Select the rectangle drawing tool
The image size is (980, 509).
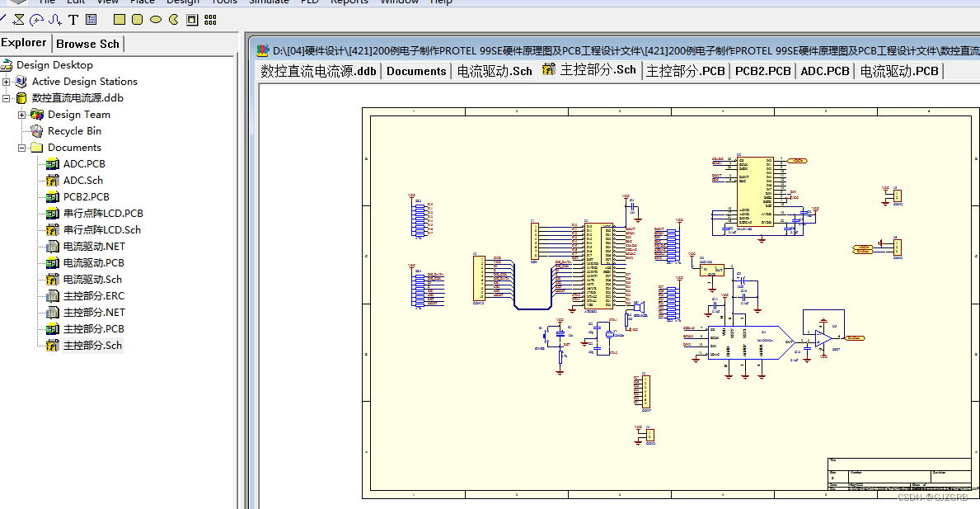tap(120, 19)
